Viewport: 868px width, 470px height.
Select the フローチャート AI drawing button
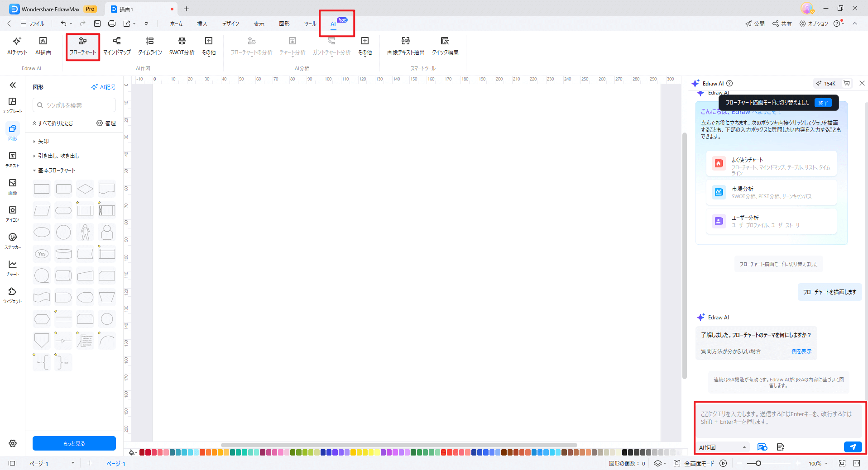(83, 46)
